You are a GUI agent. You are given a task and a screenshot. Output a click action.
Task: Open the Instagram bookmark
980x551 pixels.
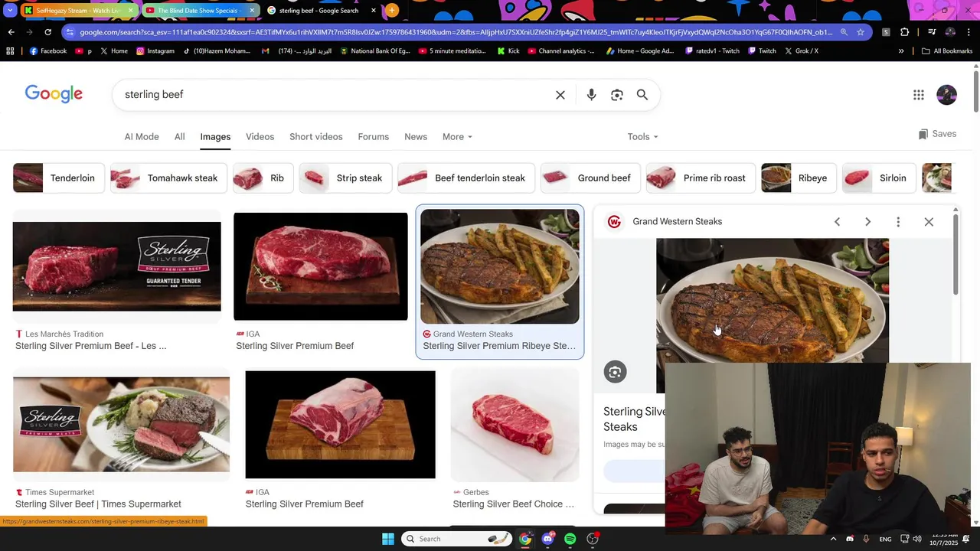point(155,51)
